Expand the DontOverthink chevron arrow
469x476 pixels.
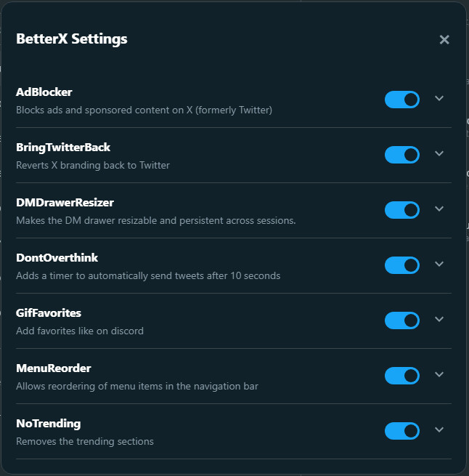pyautogui.click(x=439, y=264)
